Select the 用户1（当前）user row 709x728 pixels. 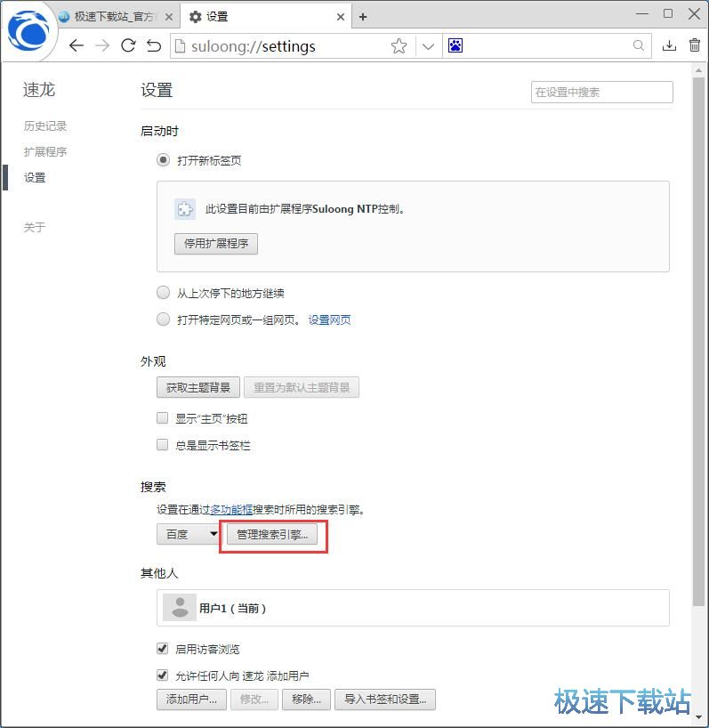413,607
